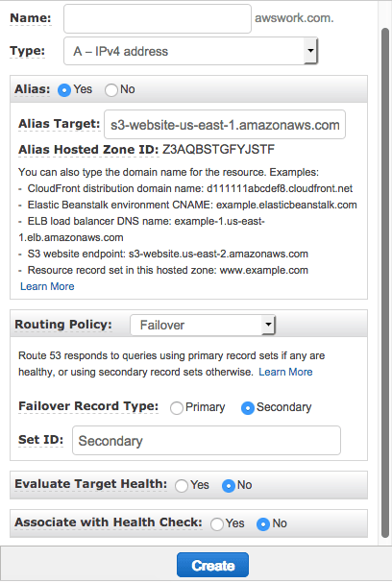Click the A – IPv4 address type selector

pos(190,51)
